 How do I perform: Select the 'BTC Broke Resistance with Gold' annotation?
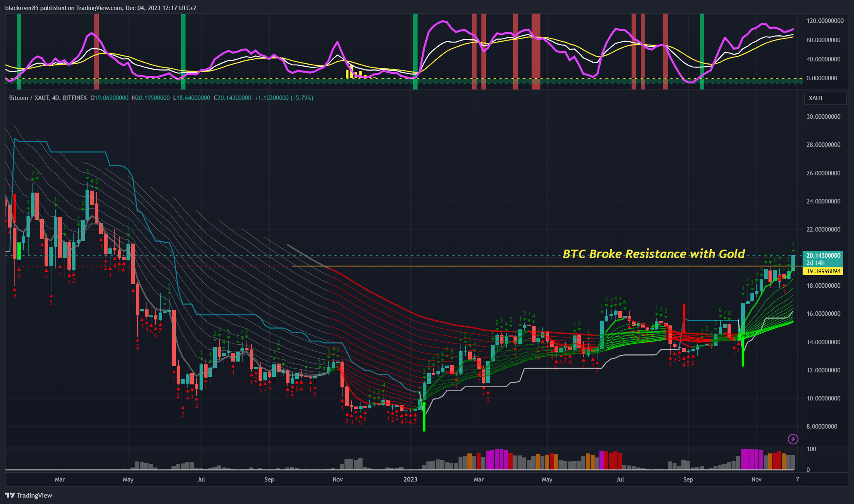click(654, 254)
